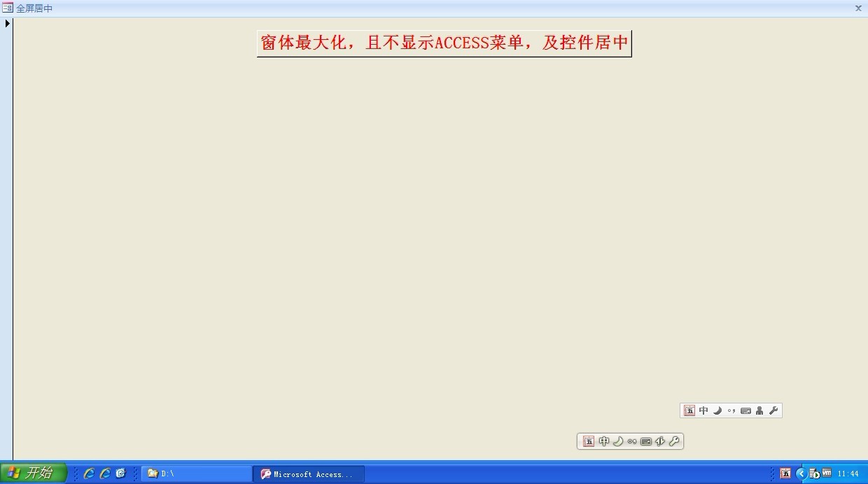Close the 全屏居中 form window
This screenshot has width=868, height=484.
point(858,8)
